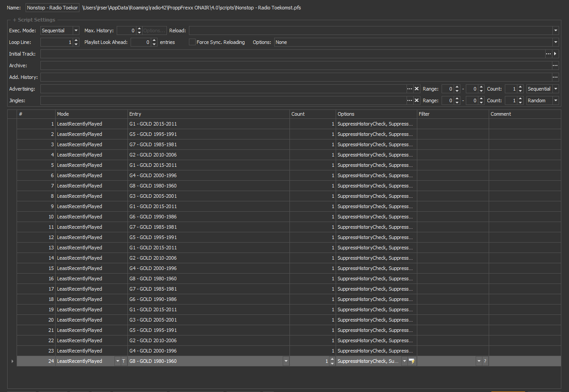Browse for Archive using the ellipsis button
The width and height of the screenshot is (569, 392).
coord(555,65)
